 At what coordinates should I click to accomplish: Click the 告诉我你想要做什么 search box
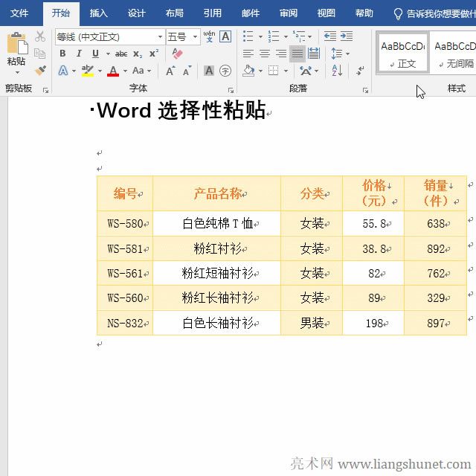pos(439,13)
